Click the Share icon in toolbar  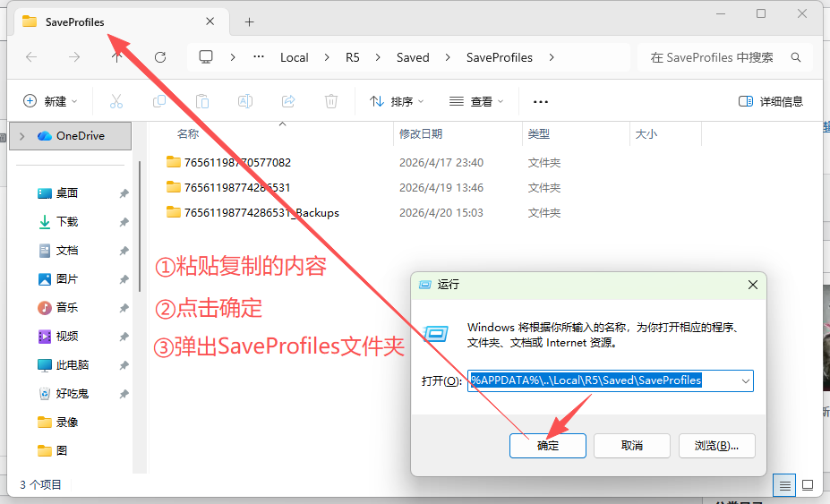pyautogui.click(x=288, y=101)
